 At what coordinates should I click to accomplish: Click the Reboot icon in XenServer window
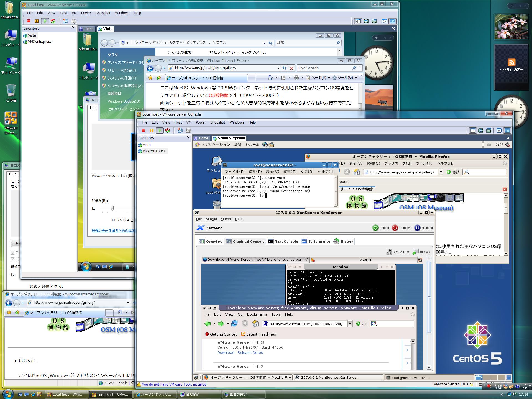(x=375, y=228)
